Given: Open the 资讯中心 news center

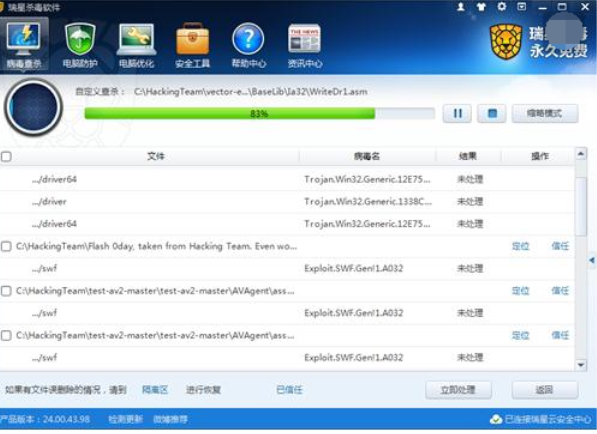Looking at the screenshot, I should (305, 45).
